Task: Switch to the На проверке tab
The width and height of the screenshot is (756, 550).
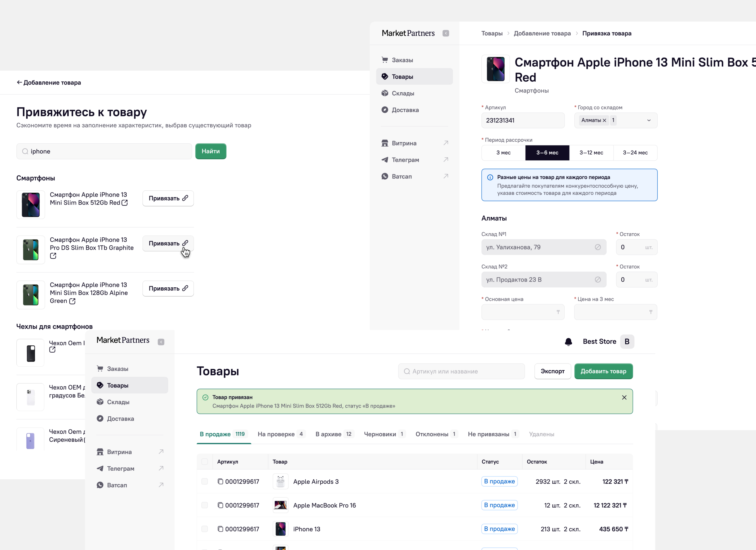Action: 281,434
